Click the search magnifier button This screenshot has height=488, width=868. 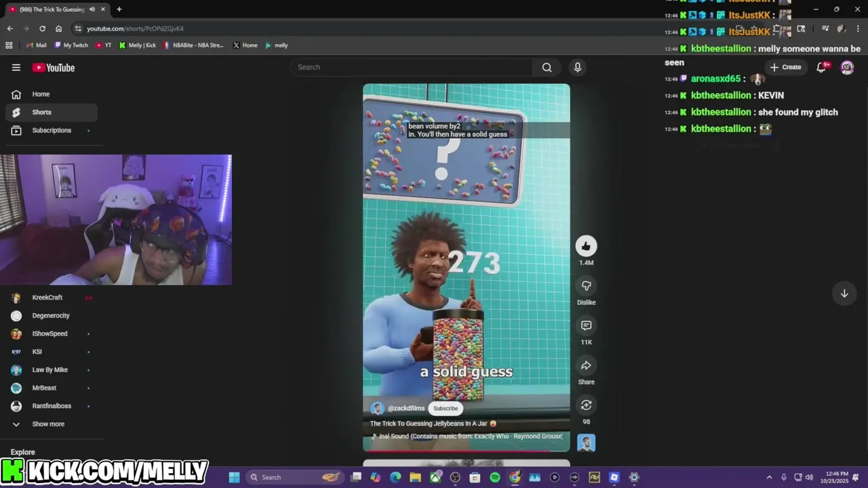click(547, 67)
